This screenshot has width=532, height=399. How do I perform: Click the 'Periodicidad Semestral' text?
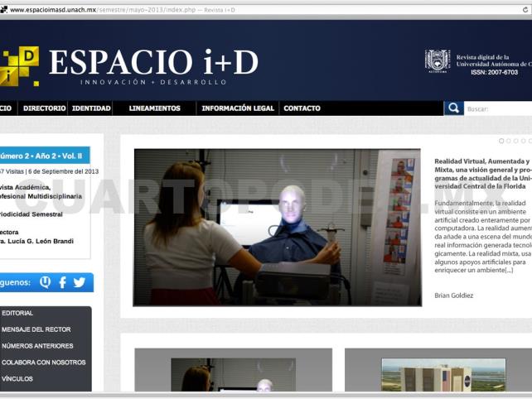(x=31, y=214)
